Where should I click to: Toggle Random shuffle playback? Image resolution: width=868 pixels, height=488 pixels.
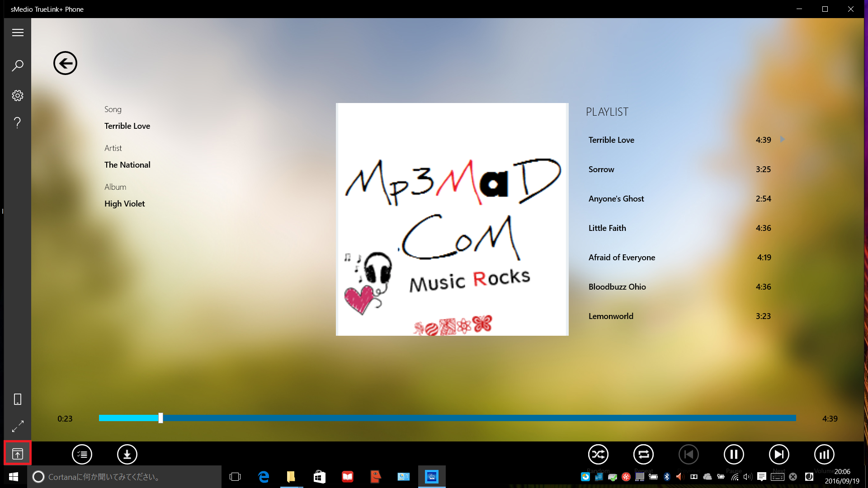click(x=598, y=454)
